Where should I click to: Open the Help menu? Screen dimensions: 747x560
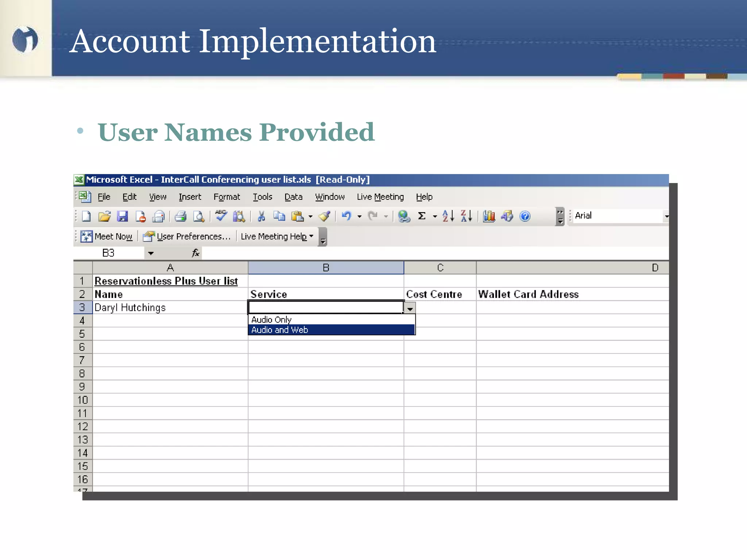pyautogui.click(x=424, y=197)
